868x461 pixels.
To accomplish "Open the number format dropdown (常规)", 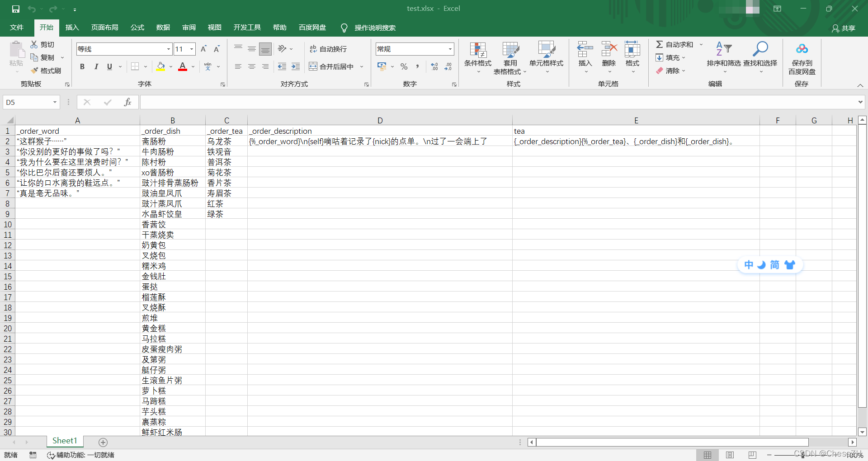I will pos(450,49).
